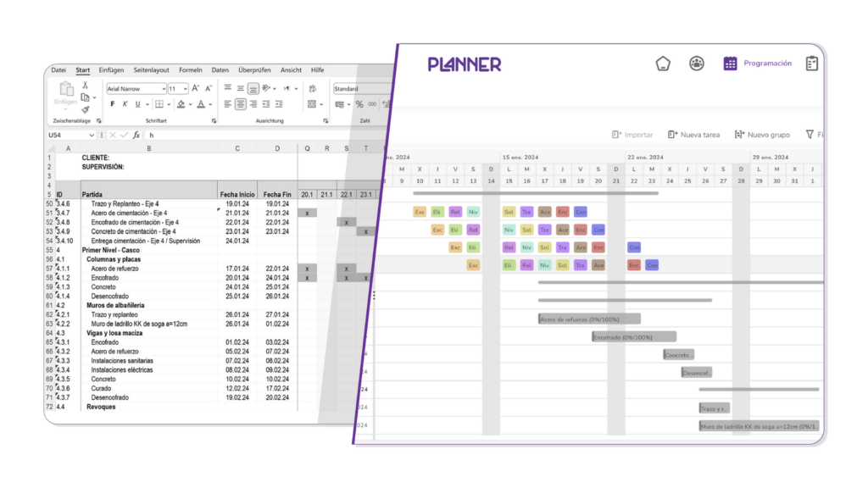
Task: Open the underline style dropdown arrow
Action: [147, 104]
